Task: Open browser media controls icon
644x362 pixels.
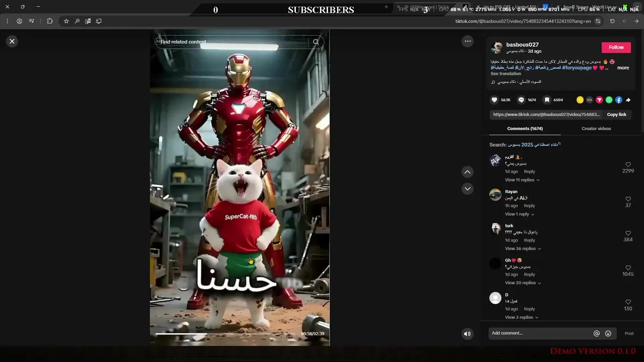Action: (x=32, y=21)
